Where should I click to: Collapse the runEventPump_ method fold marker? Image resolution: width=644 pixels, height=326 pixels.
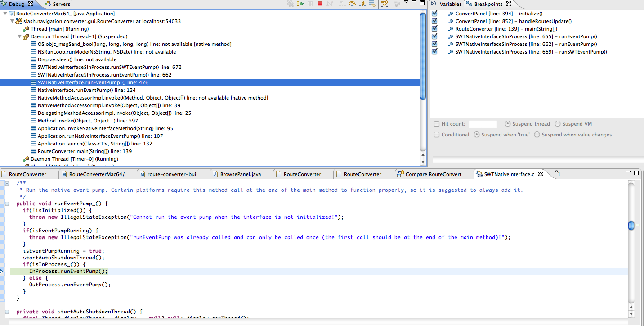[6, 204]
